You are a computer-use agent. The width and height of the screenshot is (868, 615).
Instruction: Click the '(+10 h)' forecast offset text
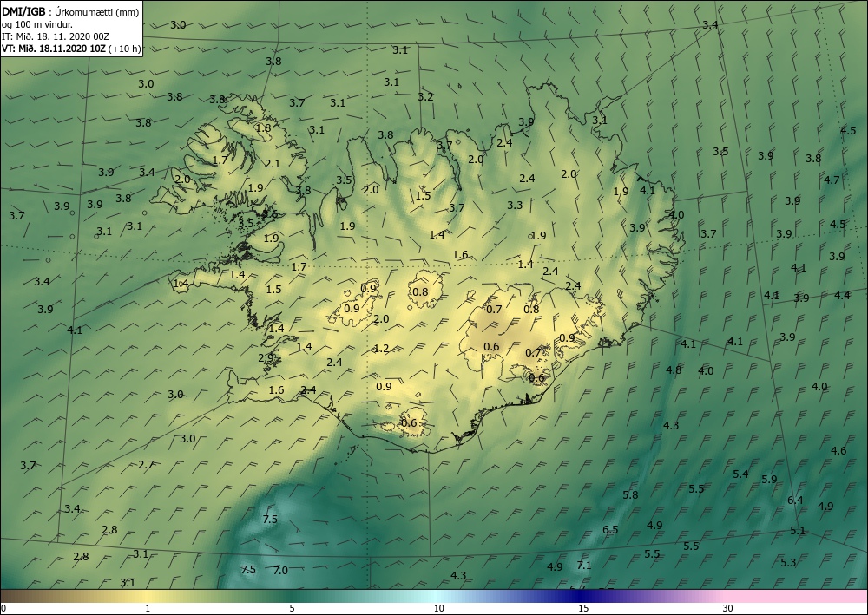click(126, 49)
